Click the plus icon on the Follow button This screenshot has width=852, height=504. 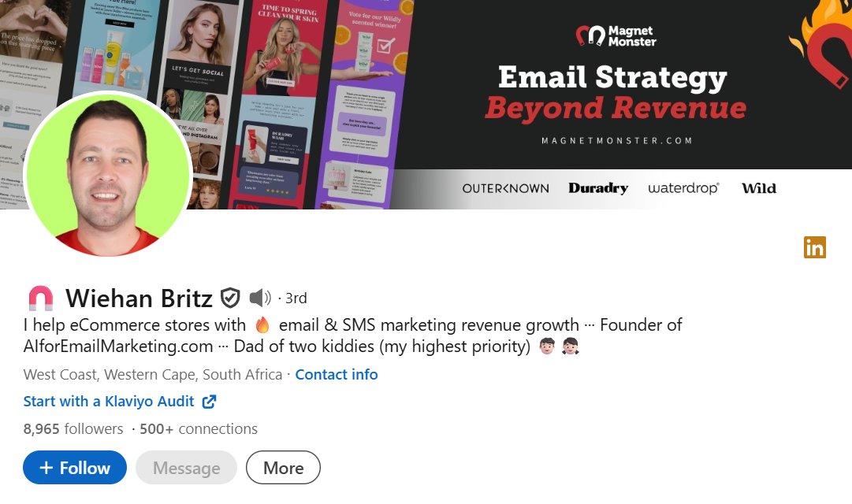click(x=47, y=468)
